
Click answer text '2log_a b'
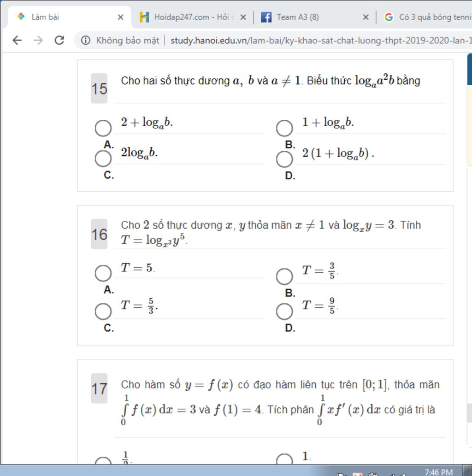[x=139, y=153]
